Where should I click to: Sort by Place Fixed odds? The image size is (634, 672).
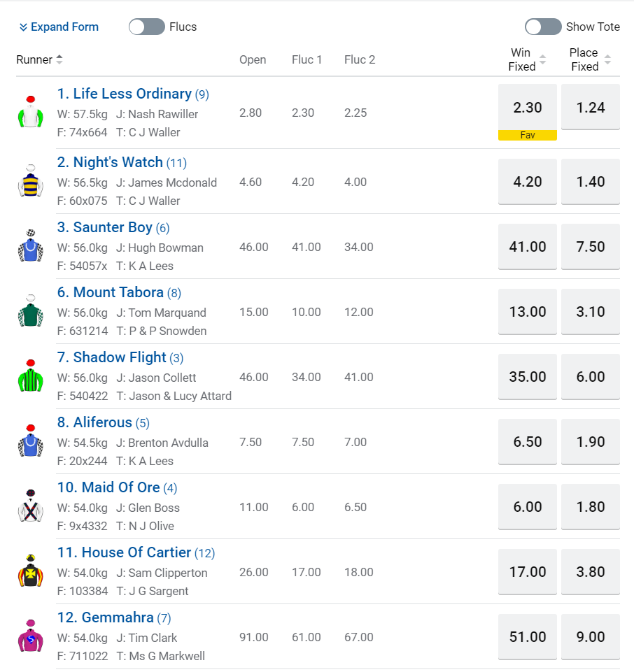point(607,60)
